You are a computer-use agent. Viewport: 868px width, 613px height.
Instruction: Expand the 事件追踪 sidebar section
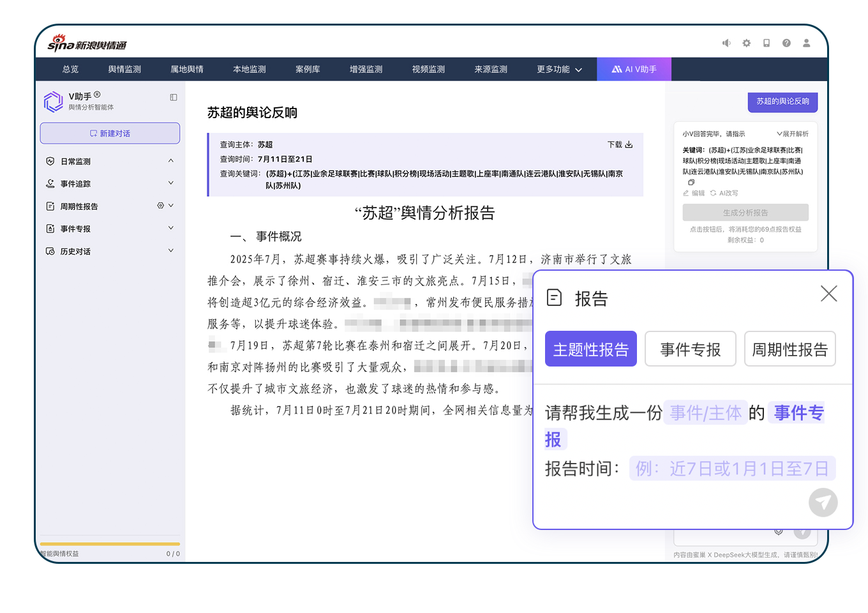171,183
